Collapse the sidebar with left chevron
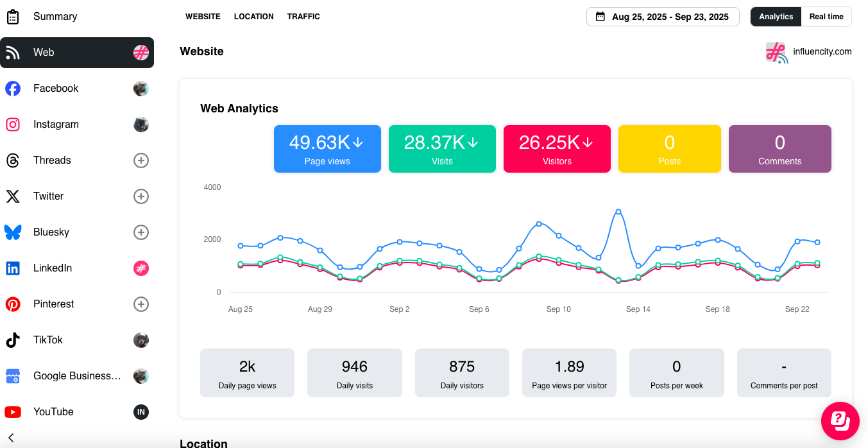 11,438
